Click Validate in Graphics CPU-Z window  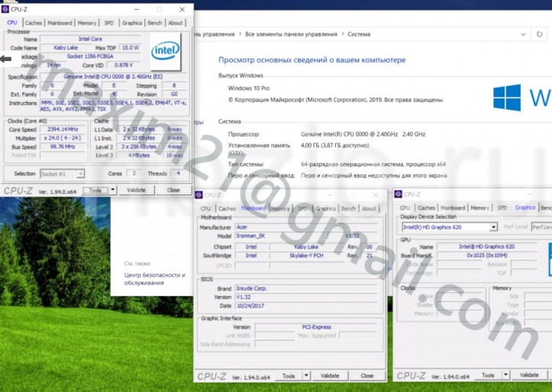pos(529,374)
